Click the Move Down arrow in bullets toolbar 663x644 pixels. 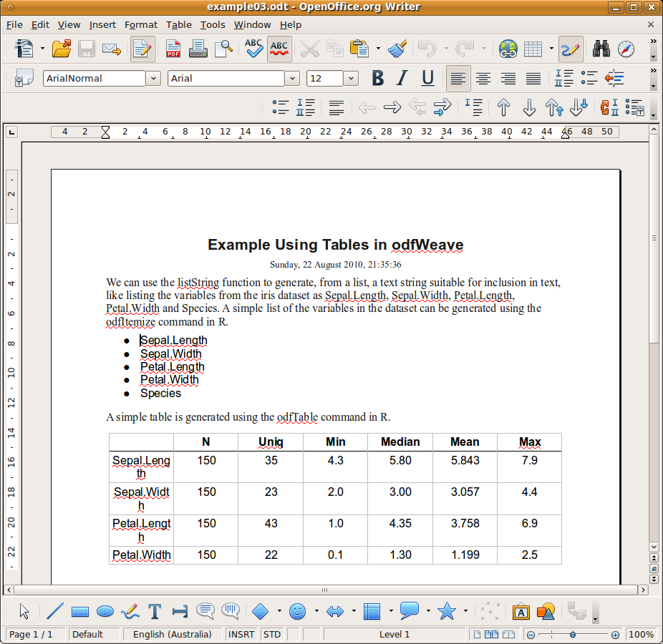point(529,107)
